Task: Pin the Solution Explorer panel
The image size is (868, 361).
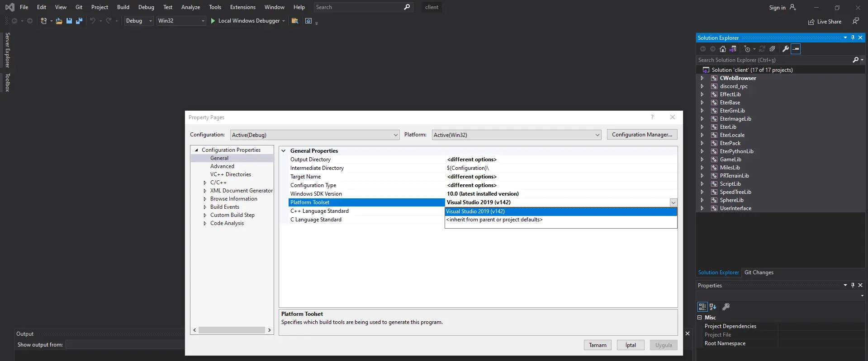Action: coord(853,38)
